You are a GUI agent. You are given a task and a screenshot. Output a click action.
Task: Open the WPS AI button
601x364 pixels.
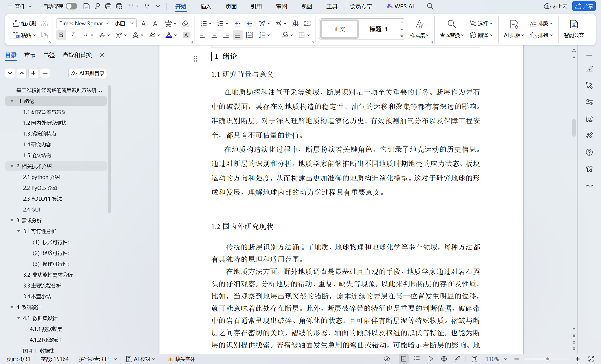(400, 6)
